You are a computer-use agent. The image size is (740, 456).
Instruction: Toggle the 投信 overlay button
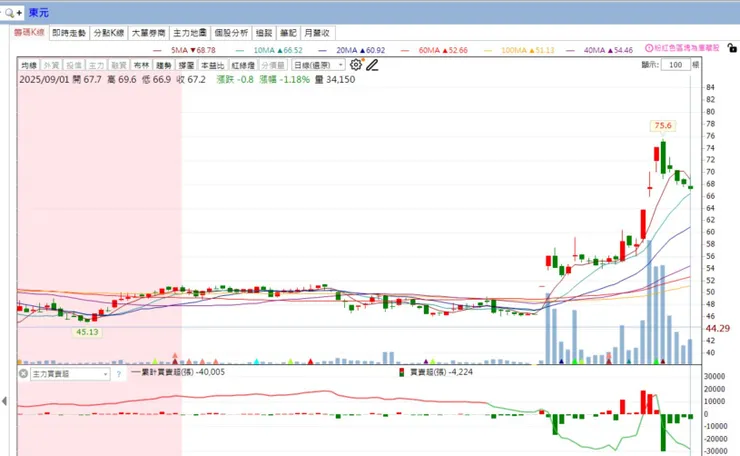[74, 65]
